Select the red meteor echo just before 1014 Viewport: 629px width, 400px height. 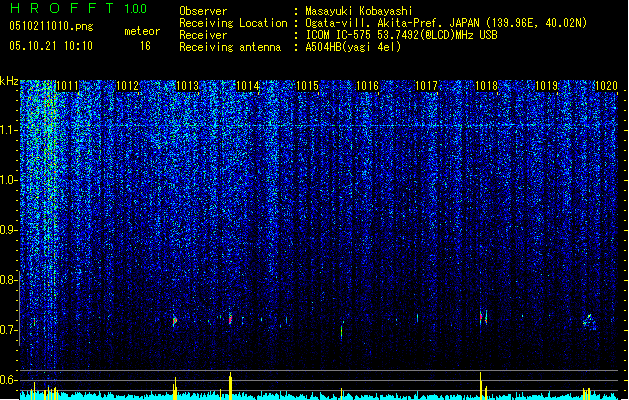point(230,319)
